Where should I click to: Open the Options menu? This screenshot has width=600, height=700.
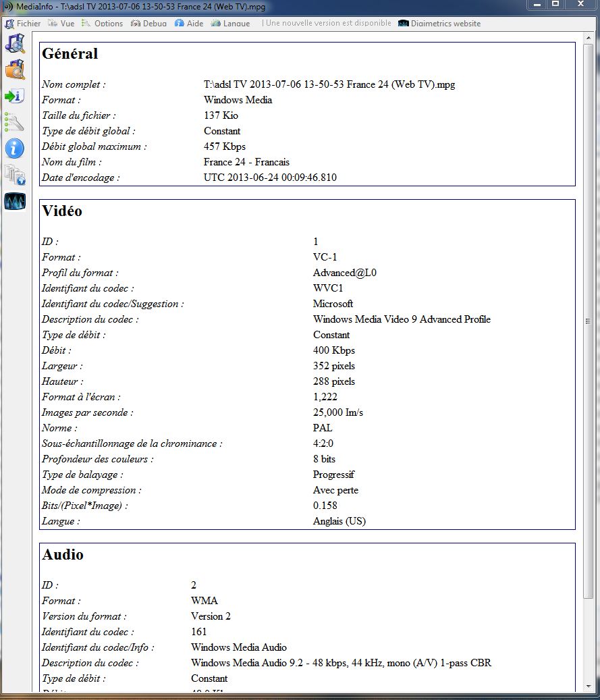click(x=103, y=23)
